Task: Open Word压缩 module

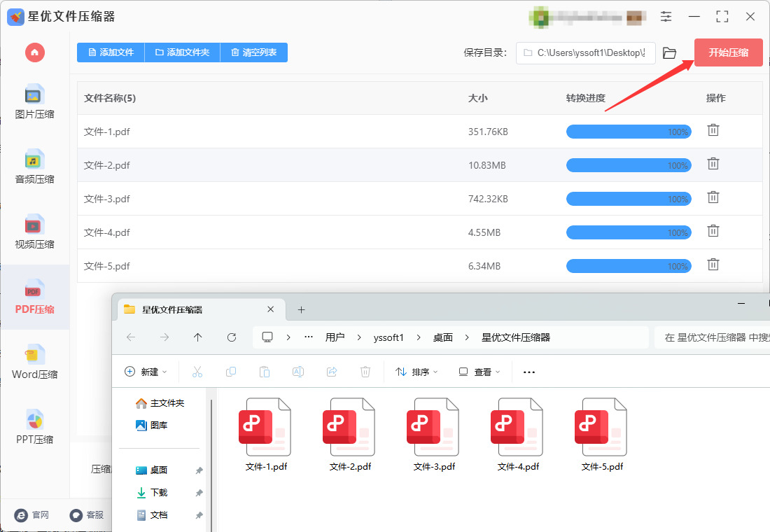Action: click(x=34, y=362)
